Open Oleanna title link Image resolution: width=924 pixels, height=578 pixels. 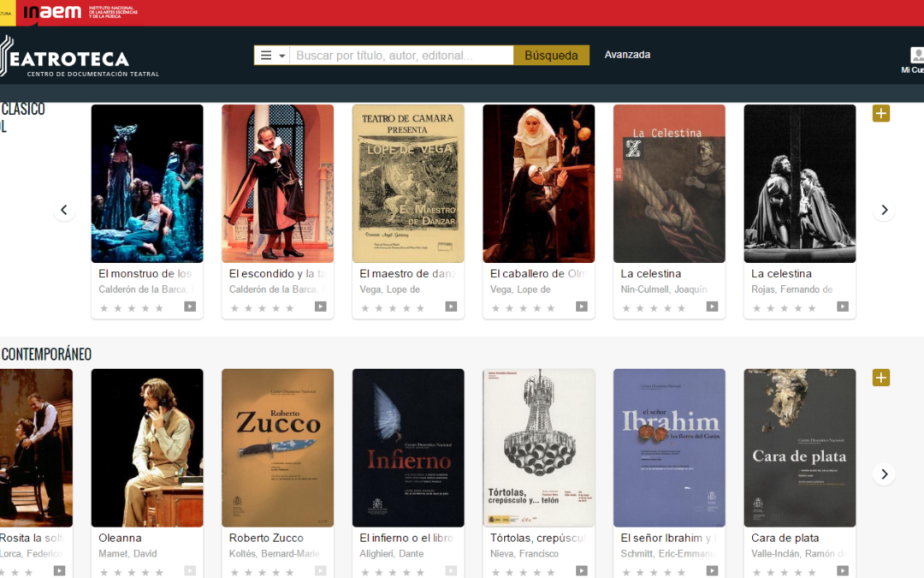120,538
